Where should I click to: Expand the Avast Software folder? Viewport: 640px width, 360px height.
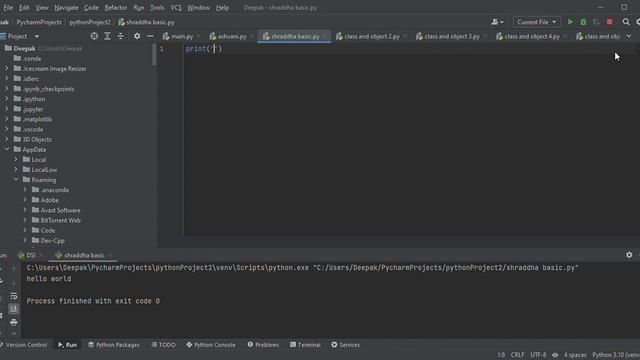25,210
